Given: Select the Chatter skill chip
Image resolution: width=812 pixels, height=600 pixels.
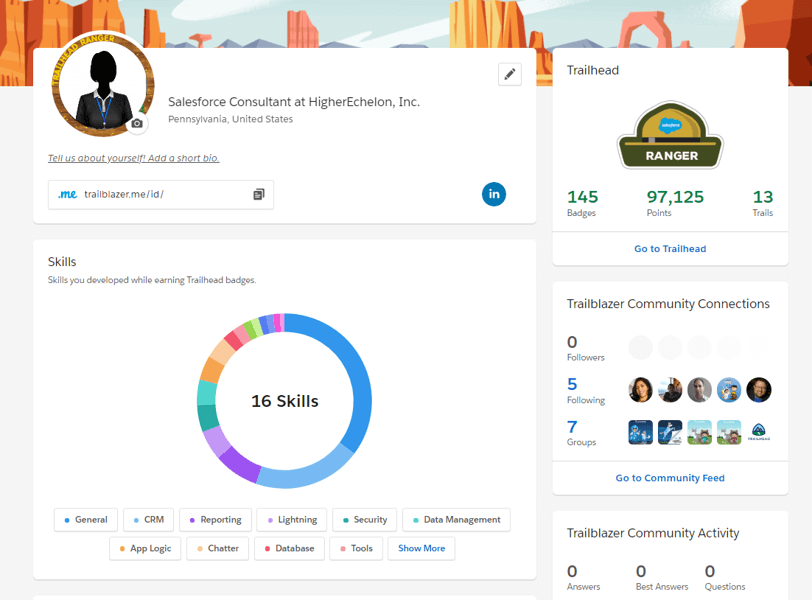Looking at the screenshot, I should (x=218, y=548).
